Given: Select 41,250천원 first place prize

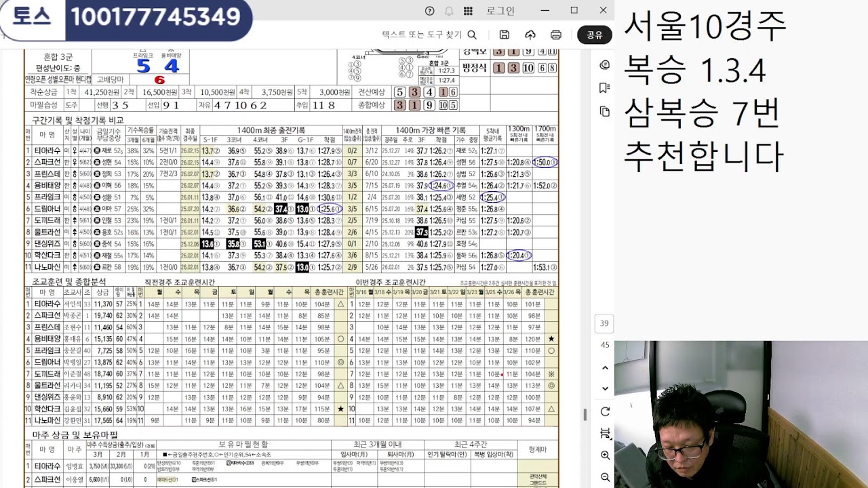Looking at the screenshot, I should point(102,91).
